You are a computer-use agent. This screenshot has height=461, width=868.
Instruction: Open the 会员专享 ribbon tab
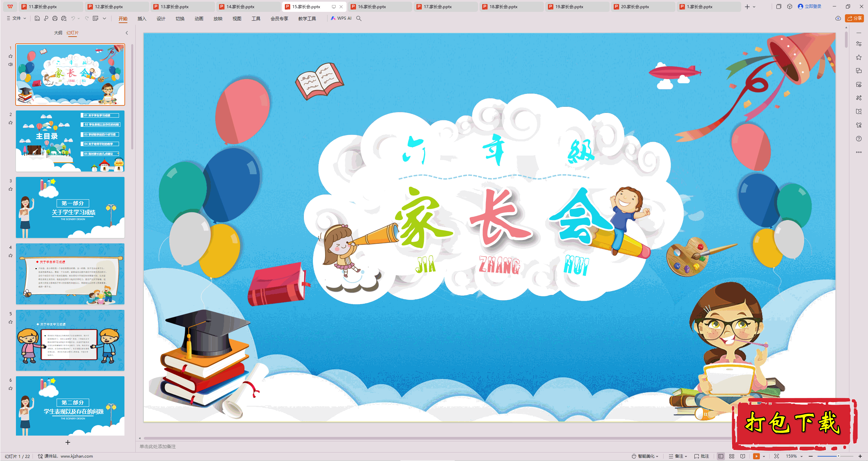pyautogui.click(x=279, y=19)
